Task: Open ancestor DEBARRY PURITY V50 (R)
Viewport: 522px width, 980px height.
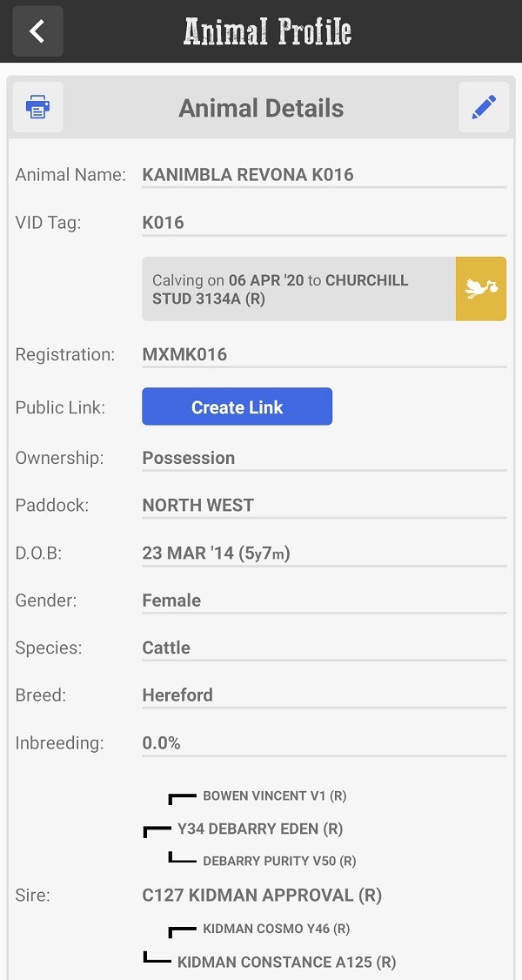Action: [x=280, y=862]
